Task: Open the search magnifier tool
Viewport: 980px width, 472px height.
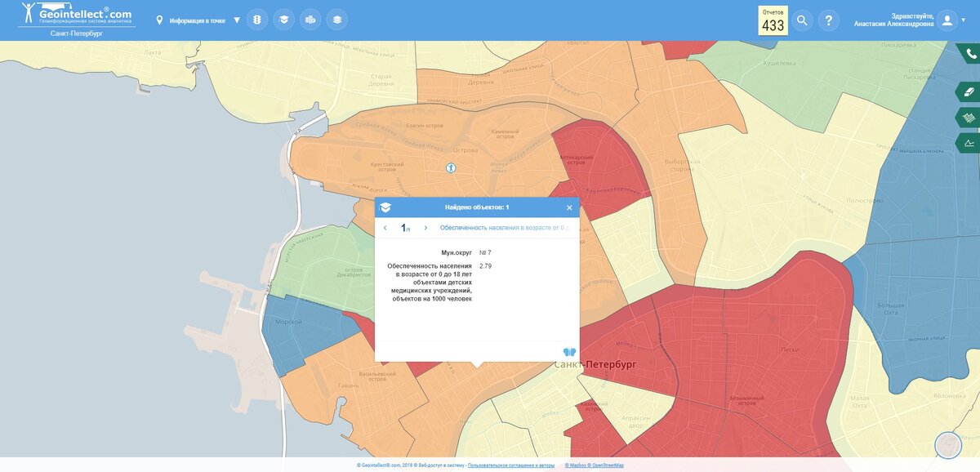Action: (803, 20)
